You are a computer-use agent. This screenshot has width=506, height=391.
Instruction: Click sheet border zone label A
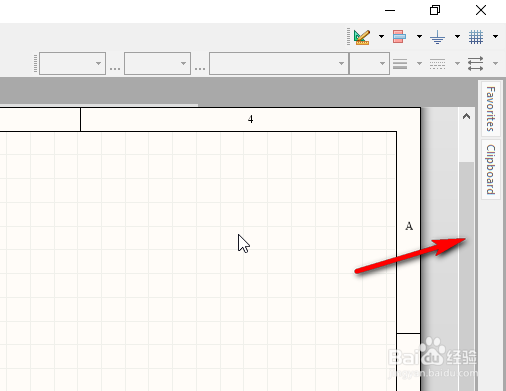[x=409, y=226]
